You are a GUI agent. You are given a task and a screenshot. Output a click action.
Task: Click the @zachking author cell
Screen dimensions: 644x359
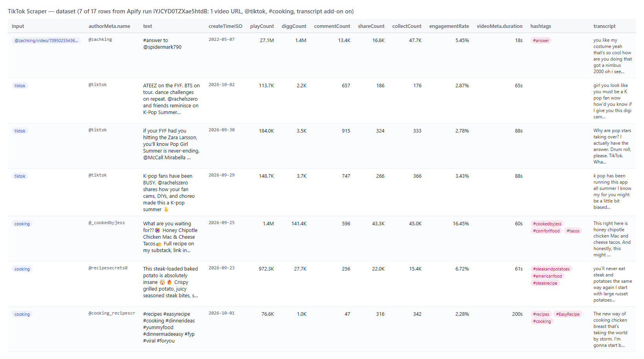click(100, 40)
